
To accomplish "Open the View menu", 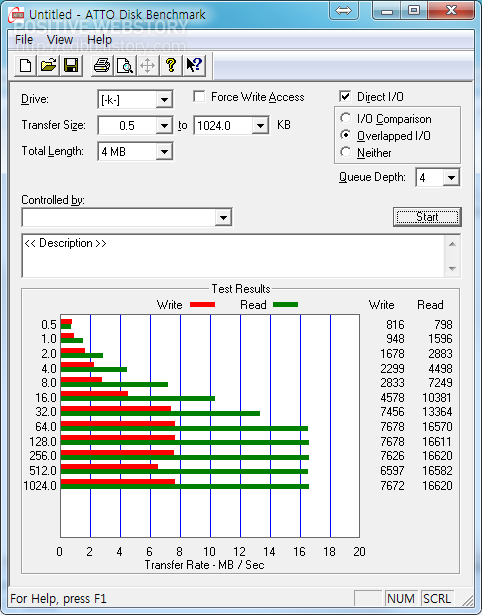I will coord(60,40).
